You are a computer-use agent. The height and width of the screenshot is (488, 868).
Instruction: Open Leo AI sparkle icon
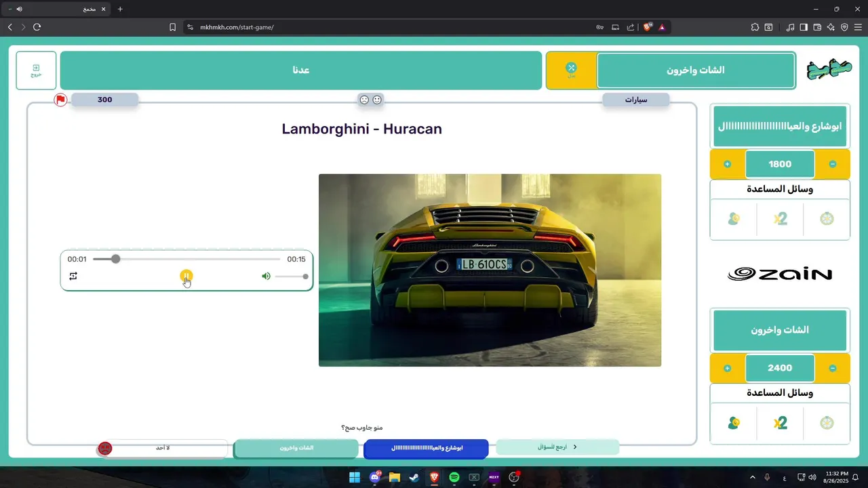tap(831, 27)
